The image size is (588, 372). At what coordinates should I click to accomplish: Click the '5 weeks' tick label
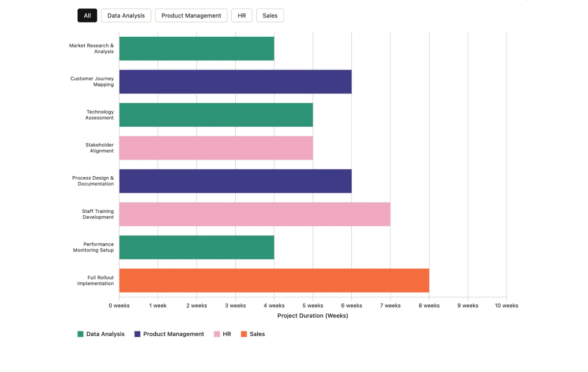313,305
